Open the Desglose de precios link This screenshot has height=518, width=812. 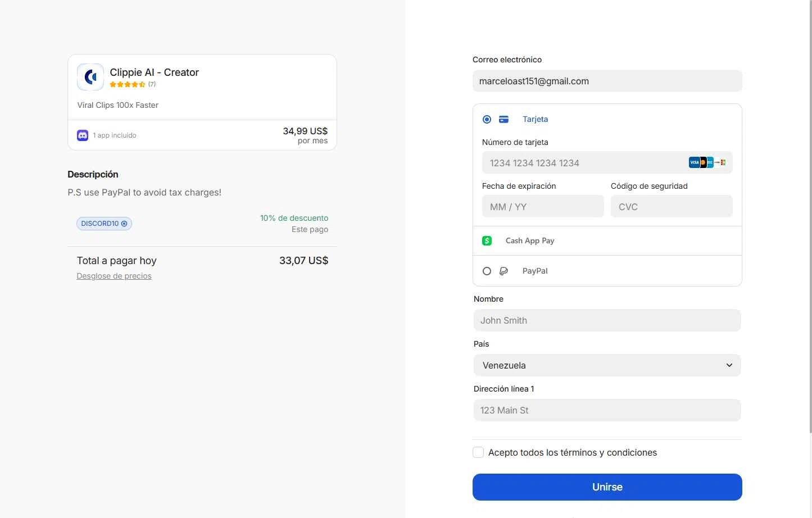tap(114, 276)
